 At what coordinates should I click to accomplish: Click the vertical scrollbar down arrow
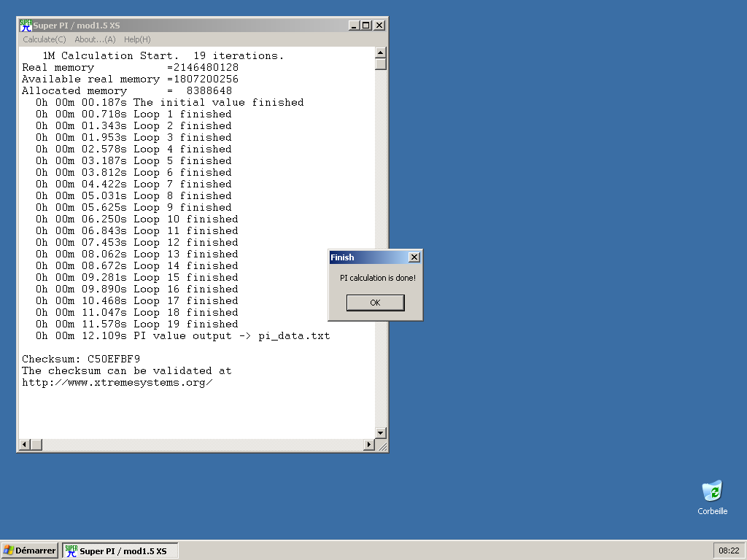pos(381,433)
